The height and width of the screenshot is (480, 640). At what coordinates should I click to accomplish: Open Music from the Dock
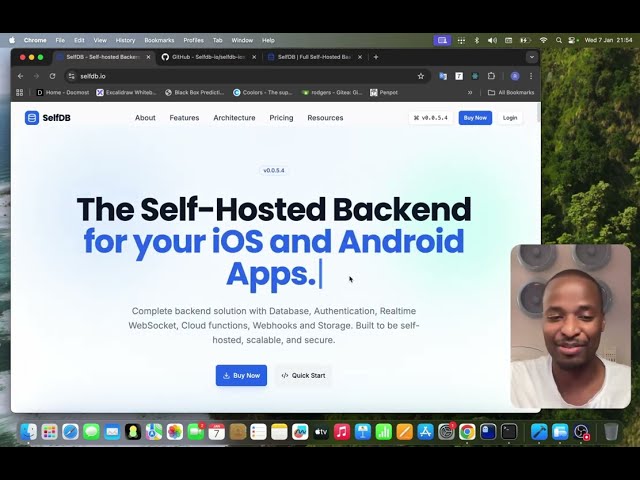[342, 432]
